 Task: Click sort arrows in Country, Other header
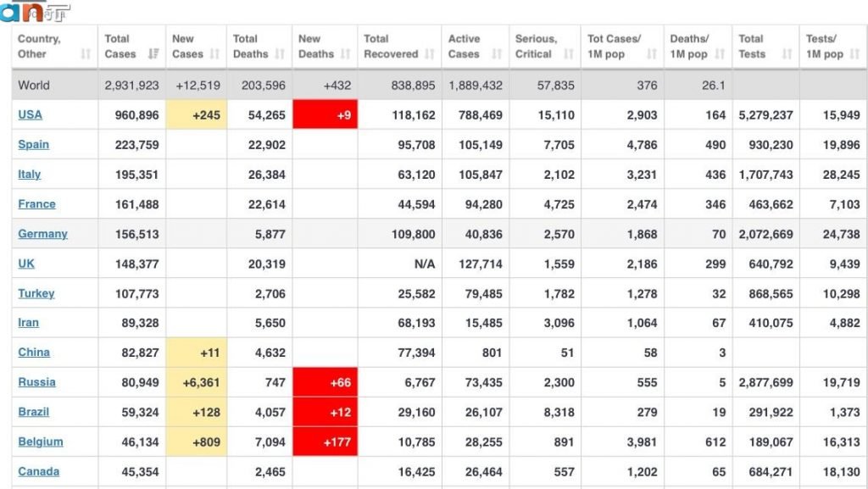(86, 54)
